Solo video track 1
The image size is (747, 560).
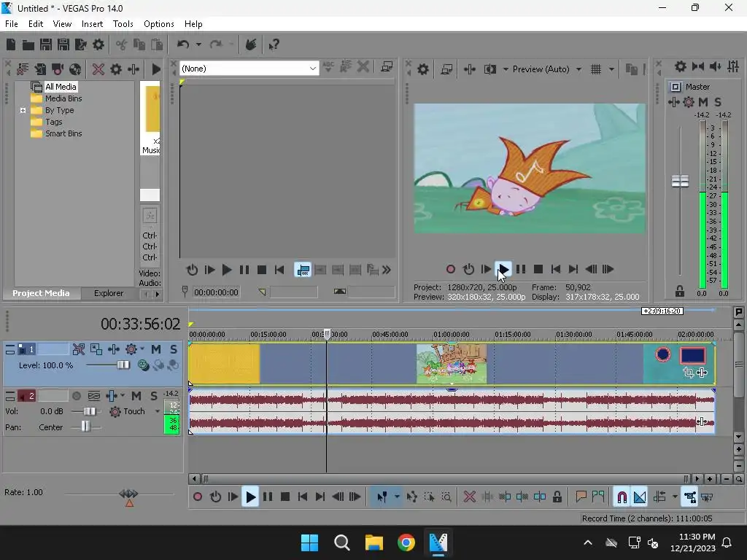pos(174,349)
